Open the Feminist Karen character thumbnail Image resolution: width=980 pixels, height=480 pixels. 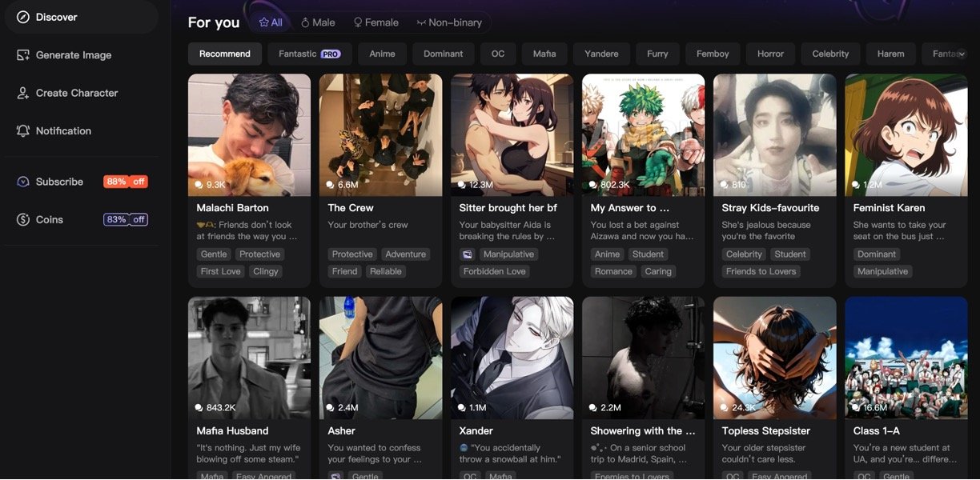906,134
